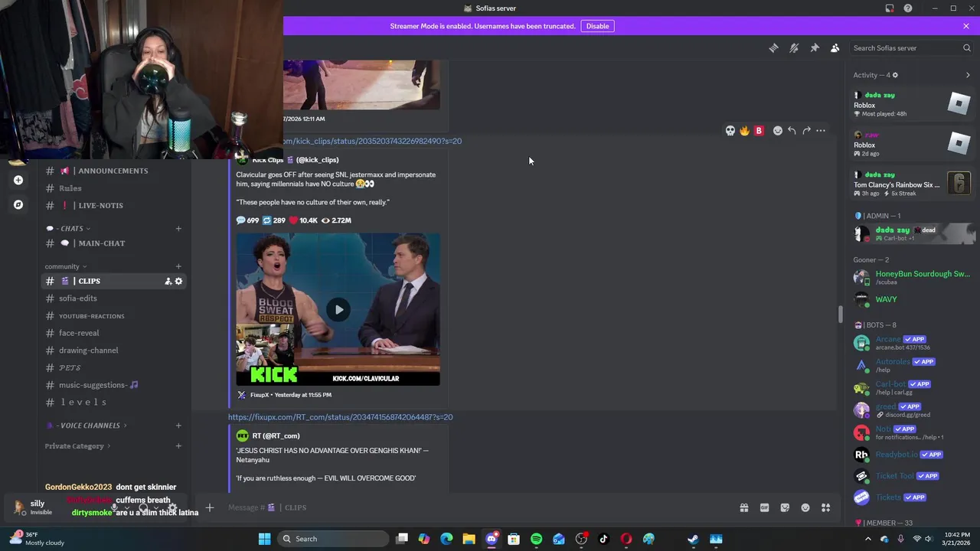980x551 pixels.
Task: Reply to message using left arrow icon
Action: pos(792,131)
